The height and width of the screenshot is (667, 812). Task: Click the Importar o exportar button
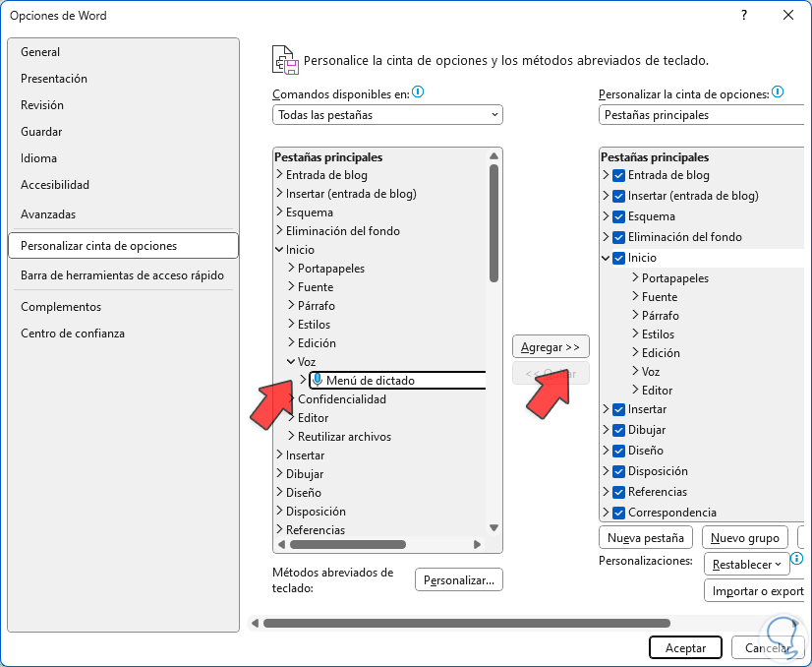pos(755,591)
